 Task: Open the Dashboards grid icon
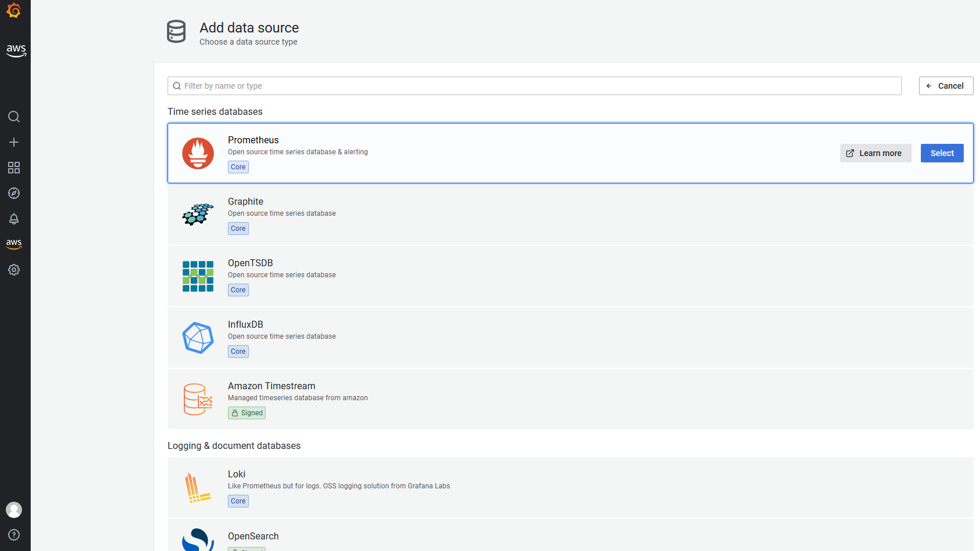point(14,168)
